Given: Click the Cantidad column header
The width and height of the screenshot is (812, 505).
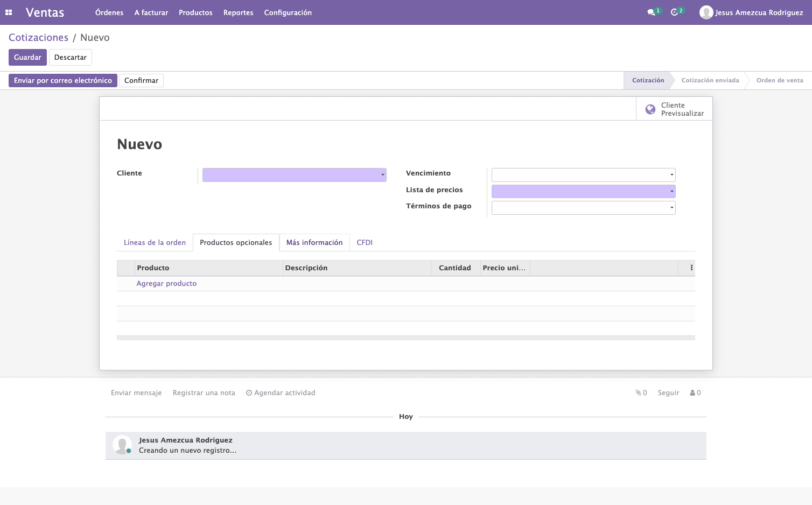Looking at the screenshot, I should 456,268.
